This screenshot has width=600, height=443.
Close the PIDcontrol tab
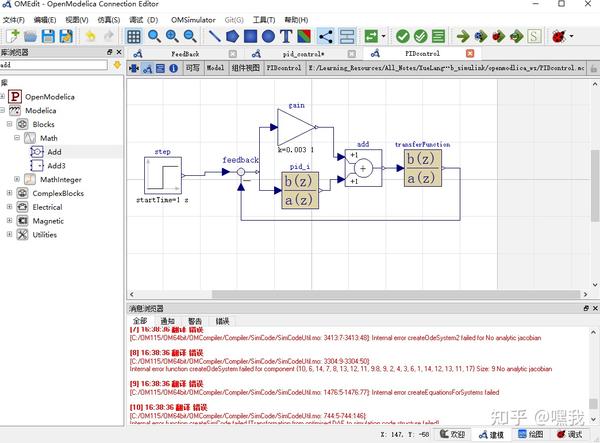coord(470,54)
